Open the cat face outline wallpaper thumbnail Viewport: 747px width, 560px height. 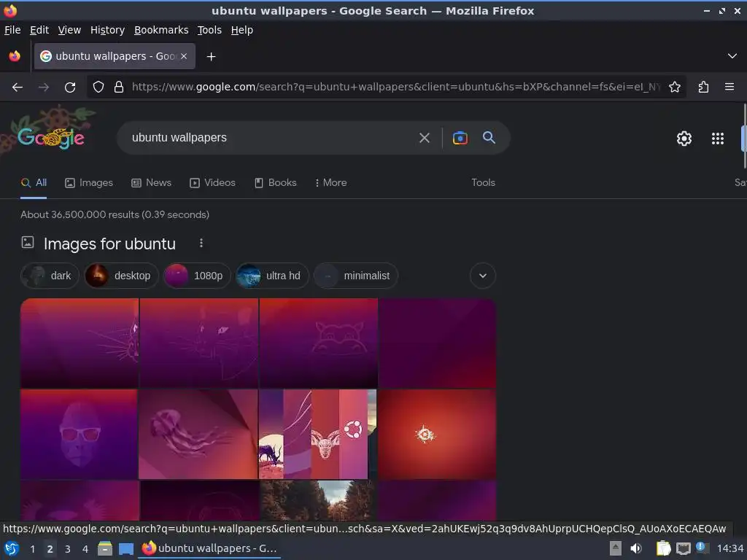(x=198, y=343)
